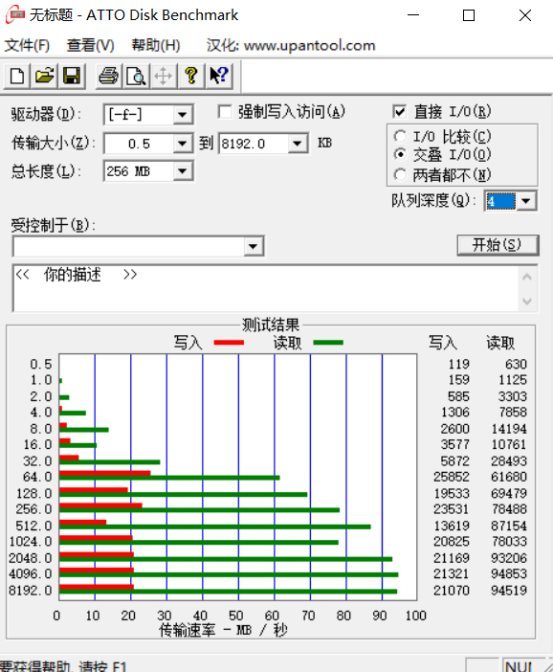Click the 512.0 transfer size row label
Viewport: 553px width, 672px height.
[34, 525]
